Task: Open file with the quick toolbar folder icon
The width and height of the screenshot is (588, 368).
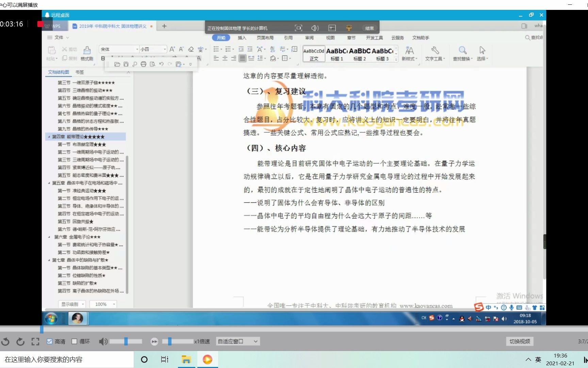Action: [x=117, y=64]
